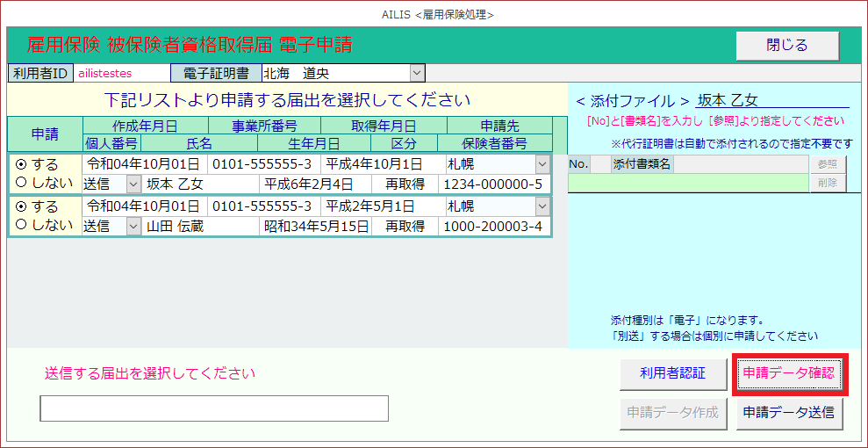Select しない for 坂本 乙女 row
The height and width of the screenshot is (448, 868).
coord(22,183)
